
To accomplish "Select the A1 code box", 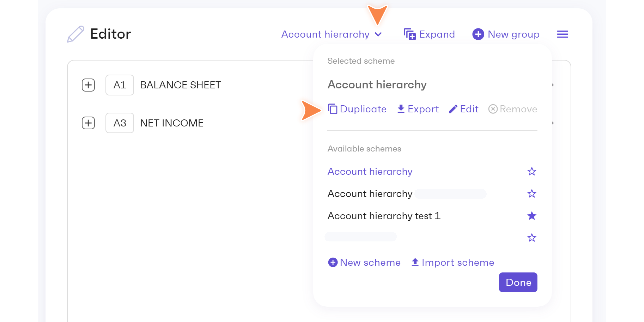I will click(120, 85).
